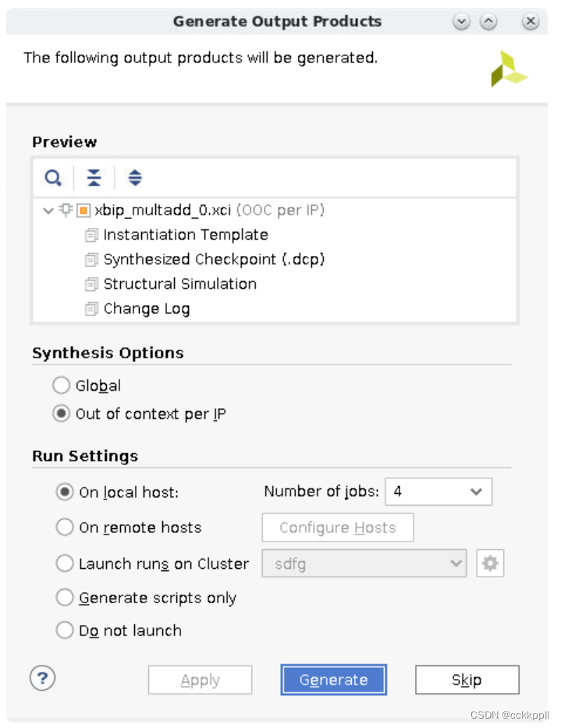Select Instantiation Template in the tree
The image size is (561, 728).
tap(185, 235)
